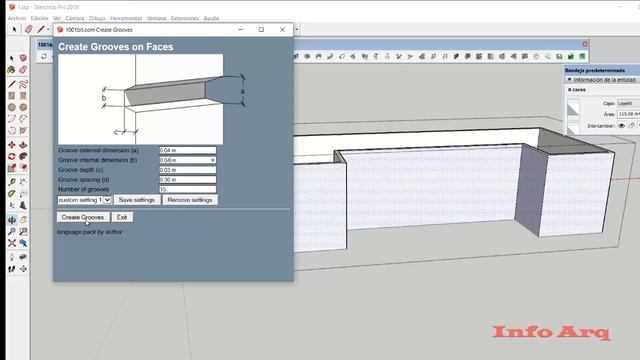640x360 pixels.
Task: Choose the Circle tool
Action: click(x=11, y=107)
